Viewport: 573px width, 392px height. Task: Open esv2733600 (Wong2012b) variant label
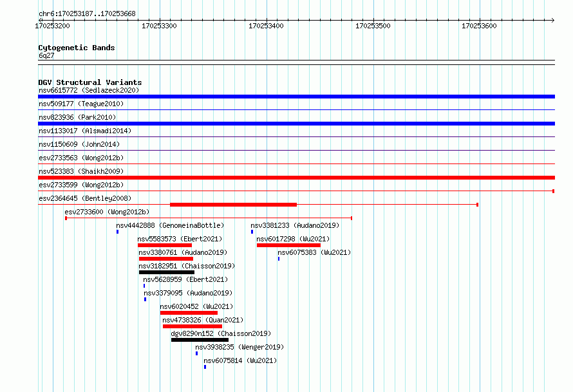pyautogui.click(x=107, y=212)
